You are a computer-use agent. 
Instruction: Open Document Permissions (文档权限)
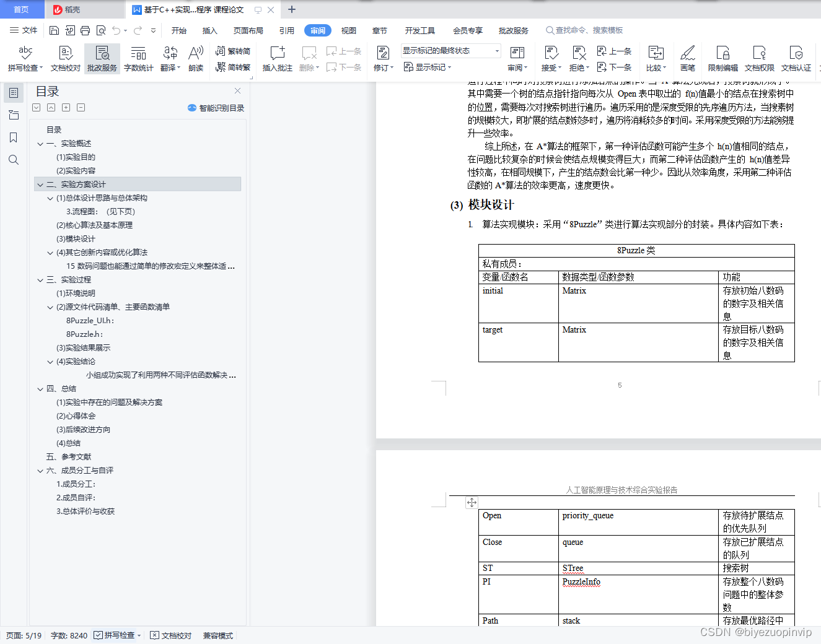point(760,59)
